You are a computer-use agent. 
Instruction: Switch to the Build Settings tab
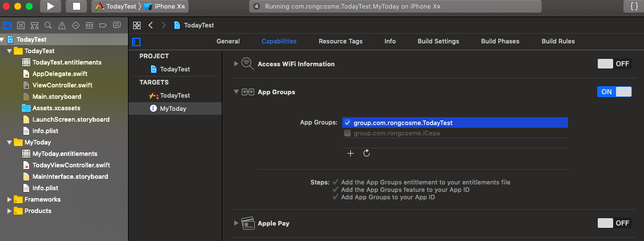tap(438, 41)
